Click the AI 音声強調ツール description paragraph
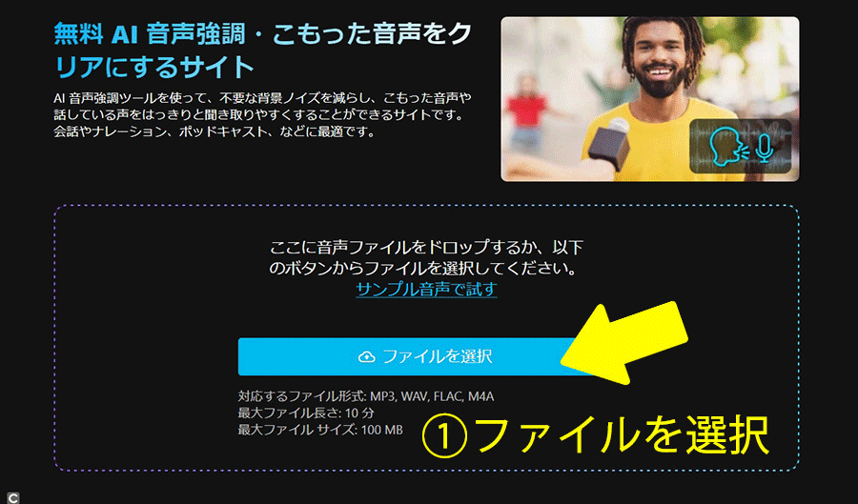Image resolution: width=858 pixels, height=504 pixels. pyautogui.click(x=263, y=114)
